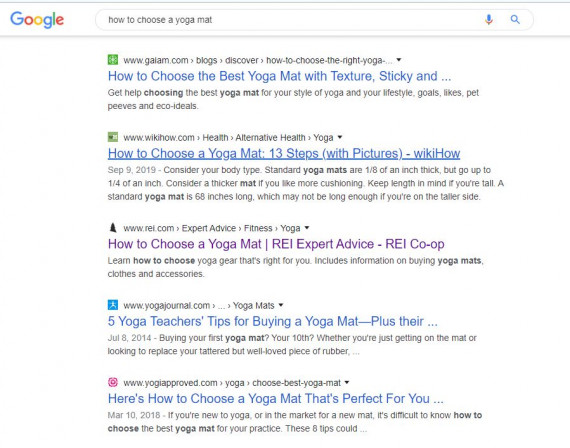Start voice search with microphone icon

(x=489, y=19)
